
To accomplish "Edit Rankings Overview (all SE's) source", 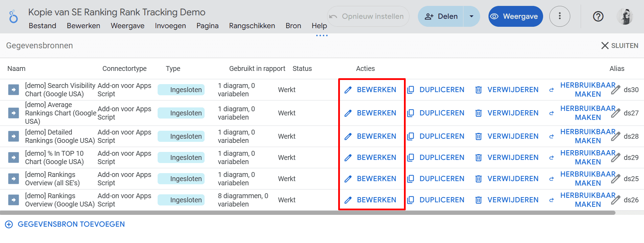I will coord(370,179).
